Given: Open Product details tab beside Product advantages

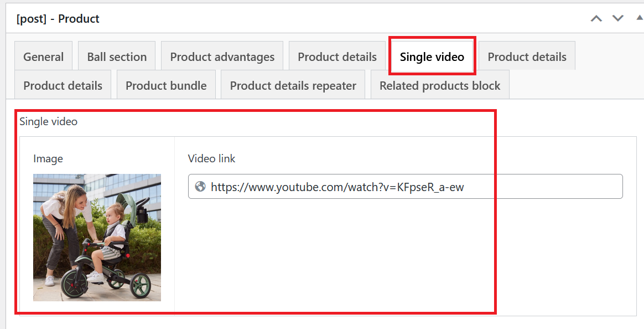Looking at the screenshot, I should click(337, 56).
